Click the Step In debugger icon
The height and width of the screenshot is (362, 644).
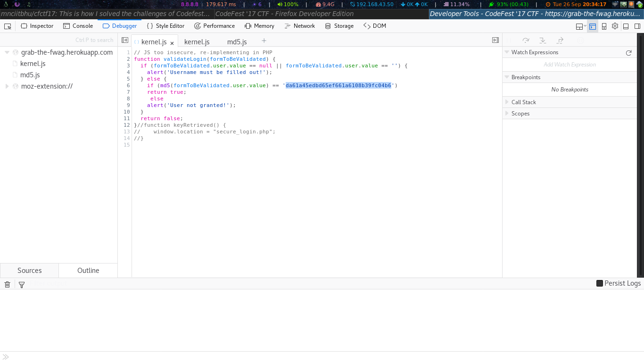pos(543,41)
